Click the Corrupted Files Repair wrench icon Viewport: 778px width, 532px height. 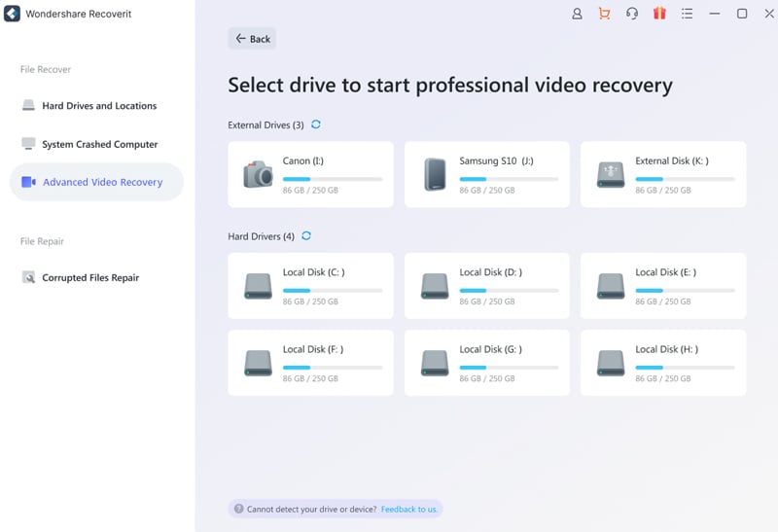[28, 277]
